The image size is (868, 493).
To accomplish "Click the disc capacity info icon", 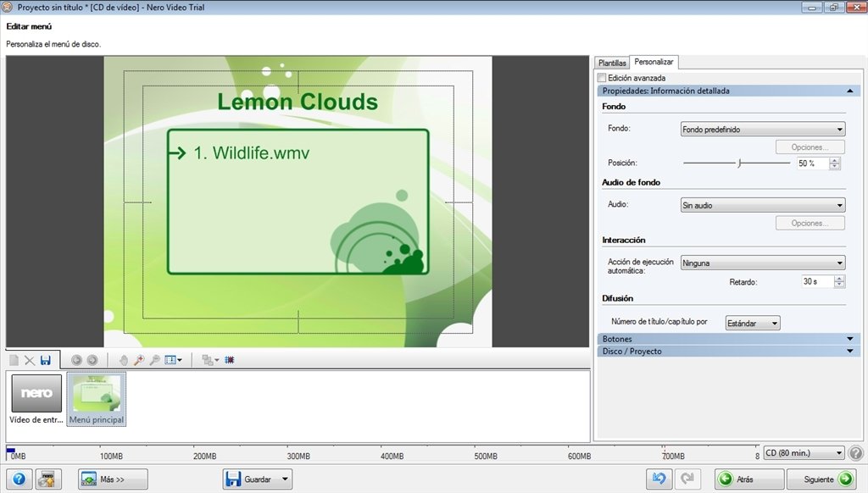I will [856, 453].
